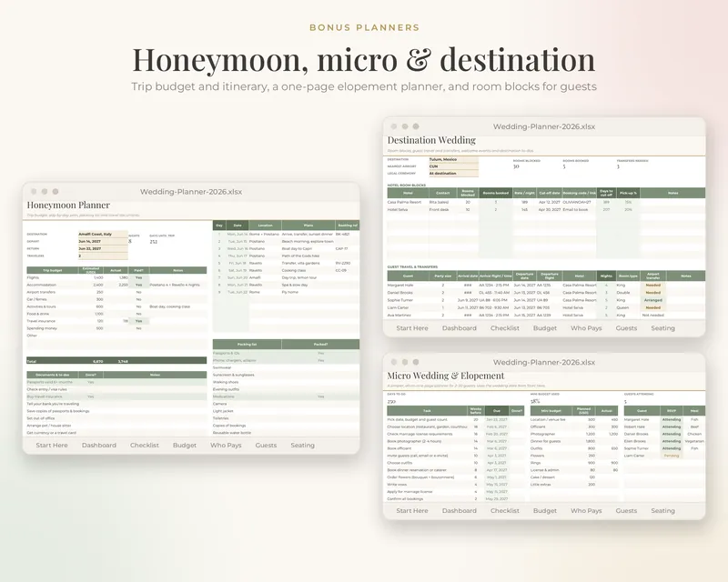Open Start Here tab in Honeymoon Planner window
The image size is (728, 582).
[x=52, y=445]
